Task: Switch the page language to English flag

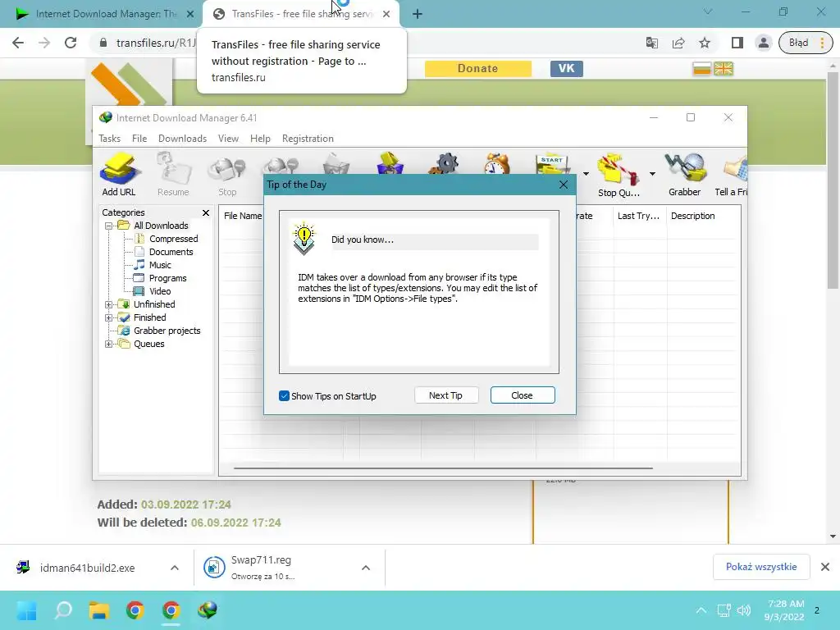Action: click(724, 69)
